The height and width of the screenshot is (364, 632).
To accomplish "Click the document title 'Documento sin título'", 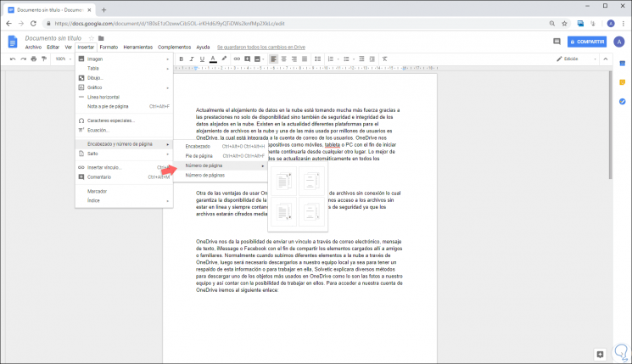I will (x=53, y=38).
